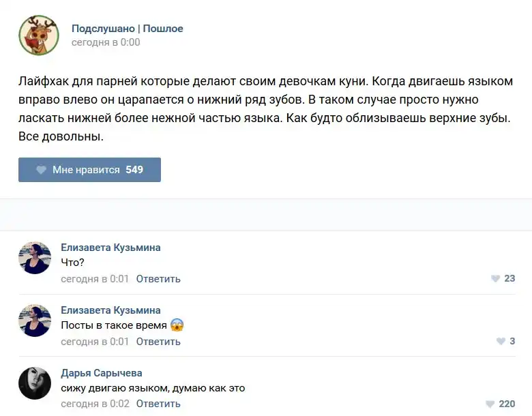The height and width of the screenshot is (416, 532).
Task: Click the avatar beside "Посты в такое время" comment
Action: pos(35,321)
